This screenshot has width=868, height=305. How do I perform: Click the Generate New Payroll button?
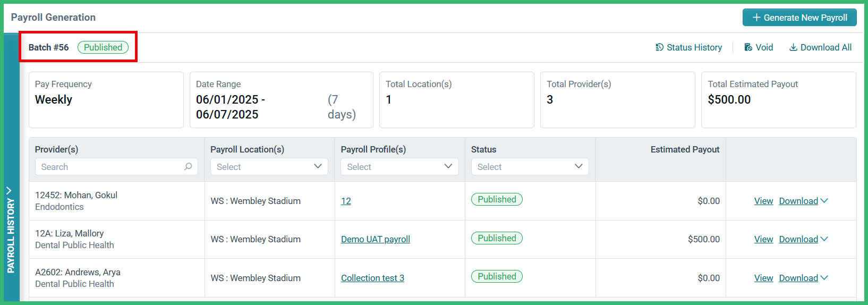(x=799, y=18)
